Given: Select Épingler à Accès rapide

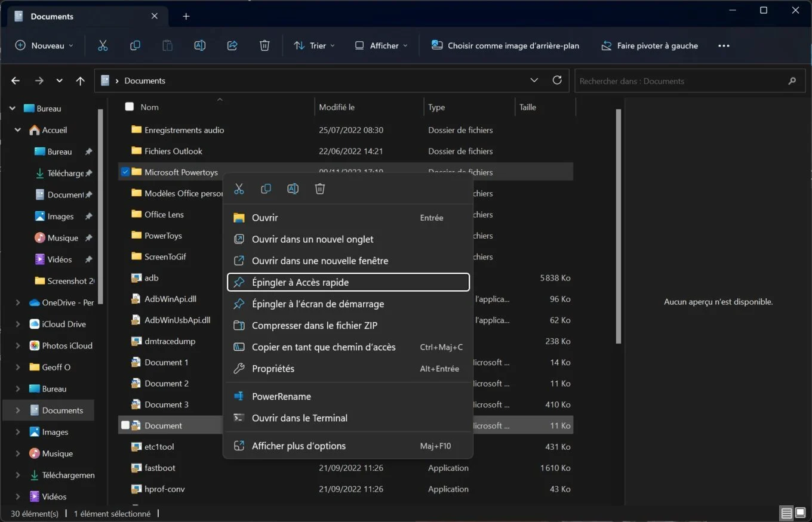Looking at the screenshot, I should [348, 282].
